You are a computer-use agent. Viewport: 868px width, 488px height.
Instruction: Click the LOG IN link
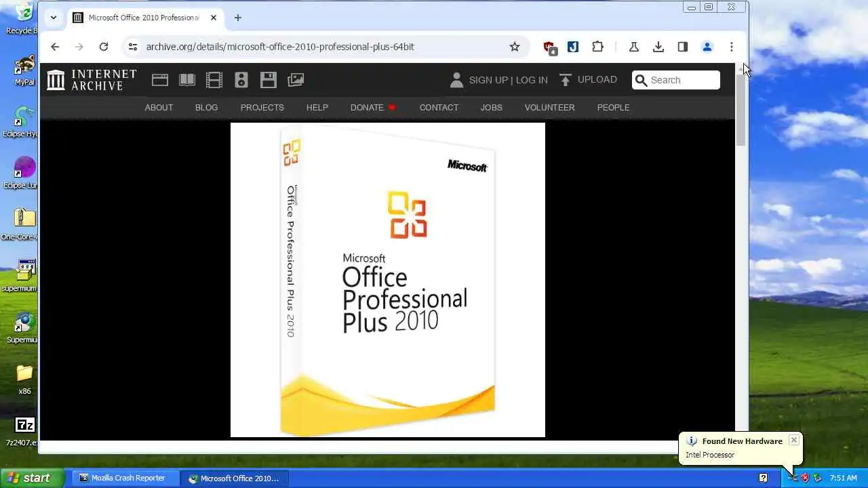532,80
